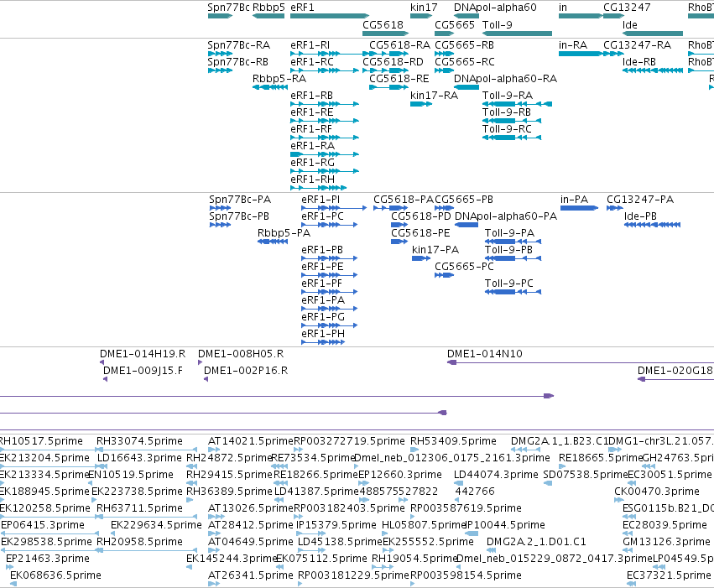Select the CG5665-PC protein label

coord(464,266)
